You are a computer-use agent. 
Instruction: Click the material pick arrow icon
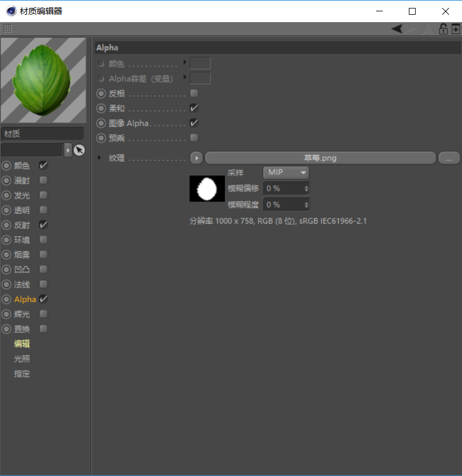point(79,150)
